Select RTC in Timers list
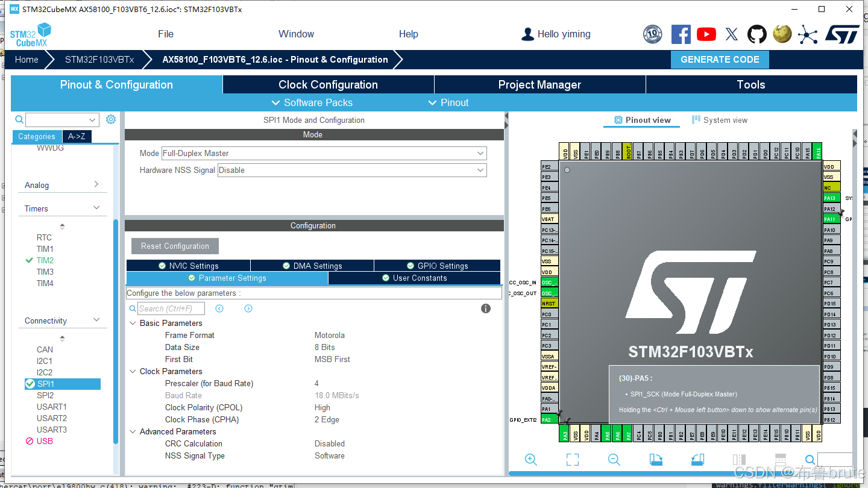 (x=44, y=237)
